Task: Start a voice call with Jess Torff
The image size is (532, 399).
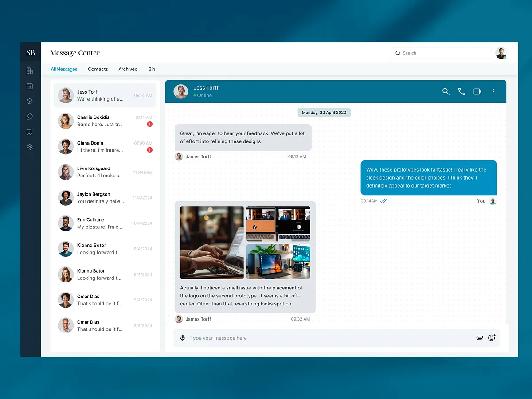Action: pos(462,91)
